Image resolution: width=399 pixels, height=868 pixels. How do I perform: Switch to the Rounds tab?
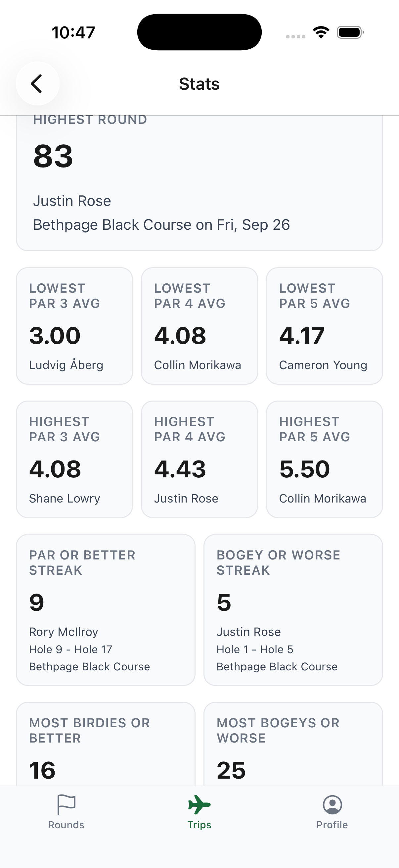point(66,815)
